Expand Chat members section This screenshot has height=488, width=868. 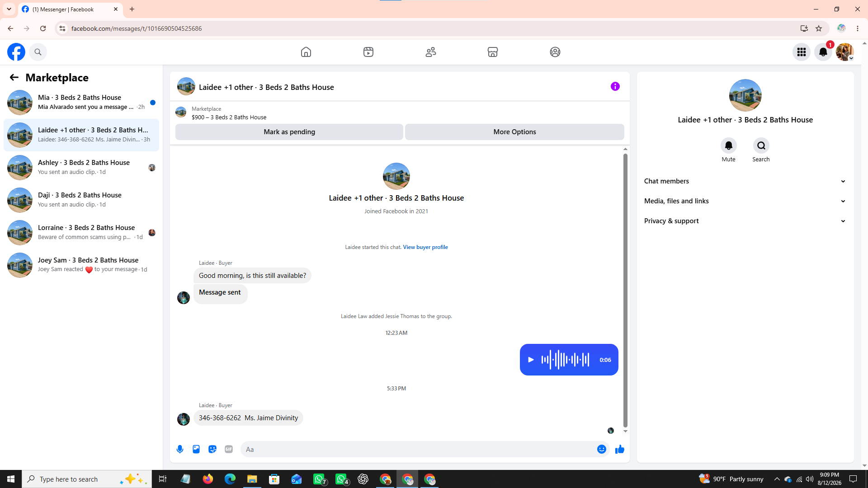[745, 181]
